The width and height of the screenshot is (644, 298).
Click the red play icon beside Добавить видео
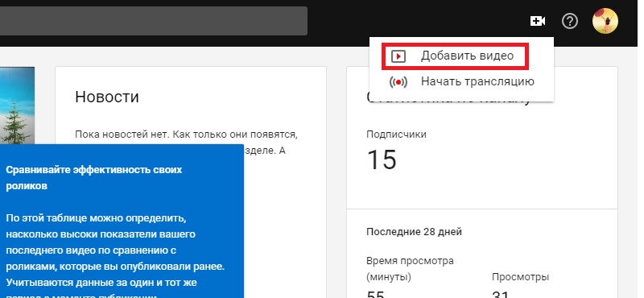[x=398, y=56]
